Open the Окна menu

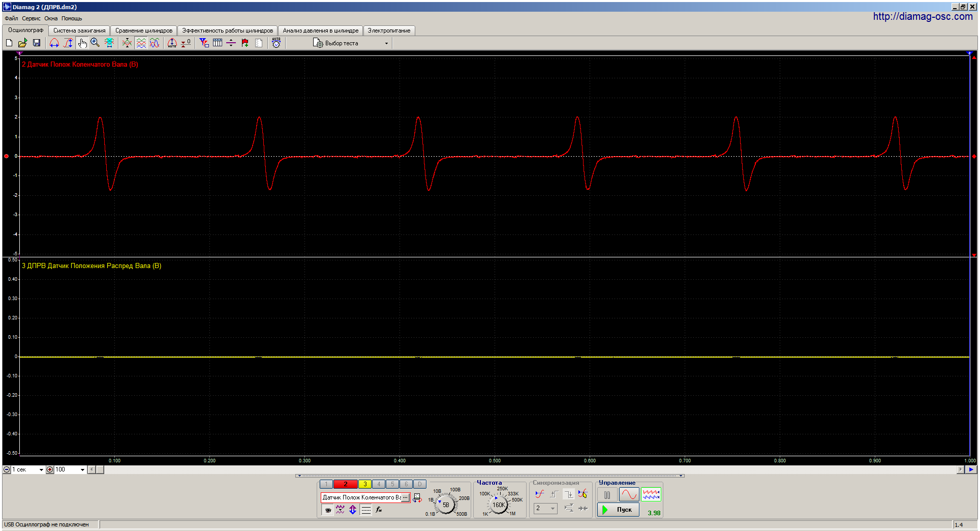tap(51, 18)
